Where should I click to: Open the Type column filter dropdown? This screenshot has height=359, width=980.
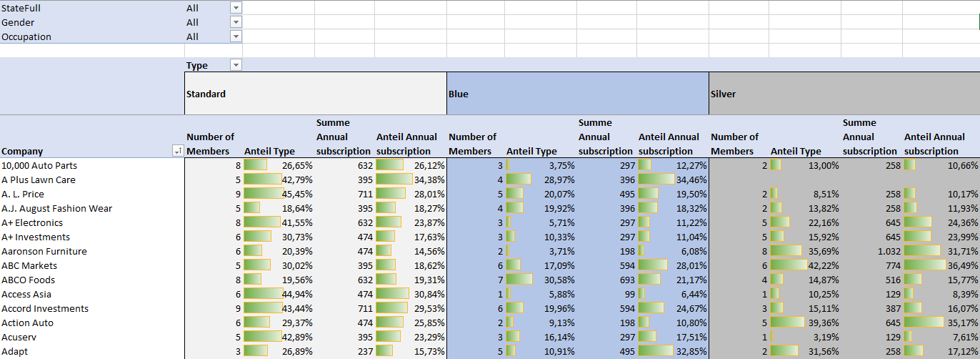(236, 65)
